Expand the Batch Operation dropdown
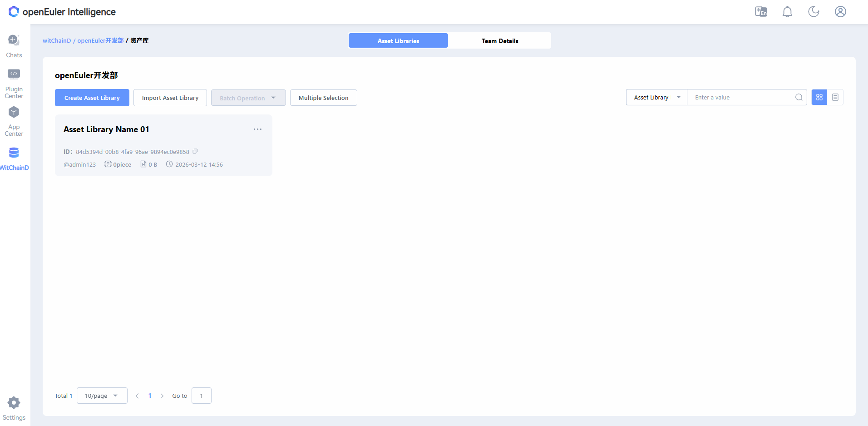This screenshot has width=868, height=426. [x=248, y=98]
